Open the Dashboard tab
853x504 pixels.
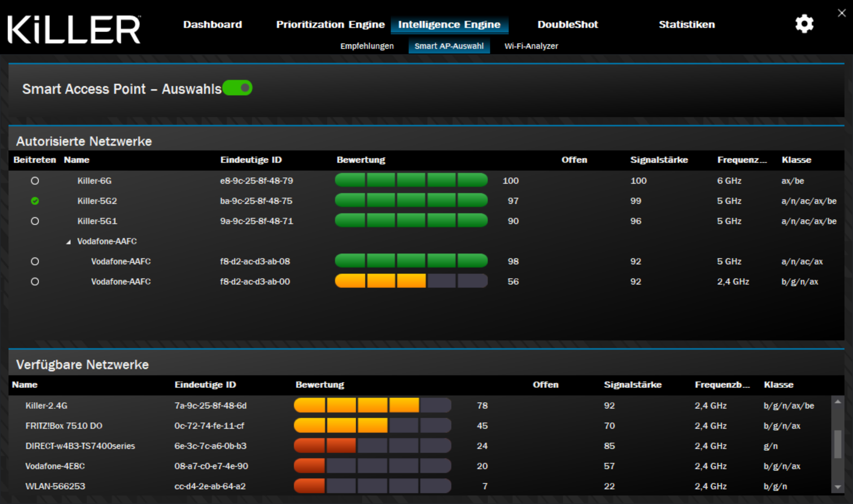[212, 24]
